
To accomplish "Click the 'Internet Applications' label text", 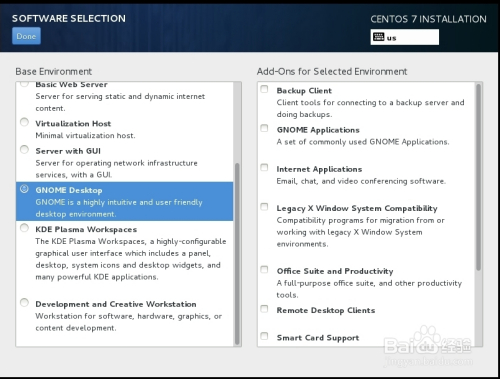I will (319, 169).
